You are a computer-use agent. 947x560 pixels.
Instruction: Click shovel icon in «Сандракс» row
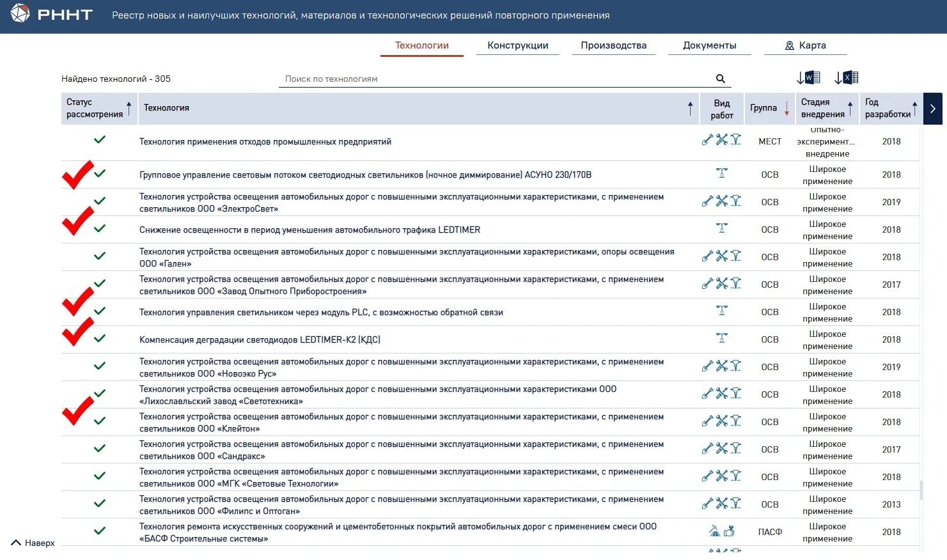coord(707,448)
